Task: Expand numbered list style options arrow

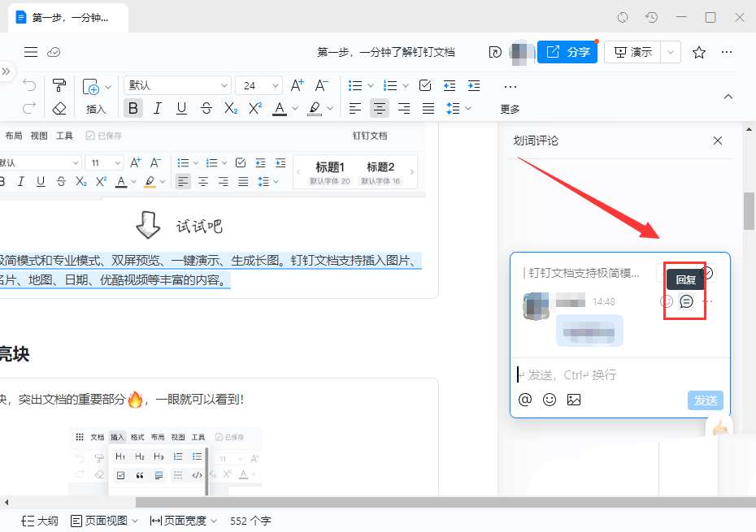Action: tap(406, 86)
